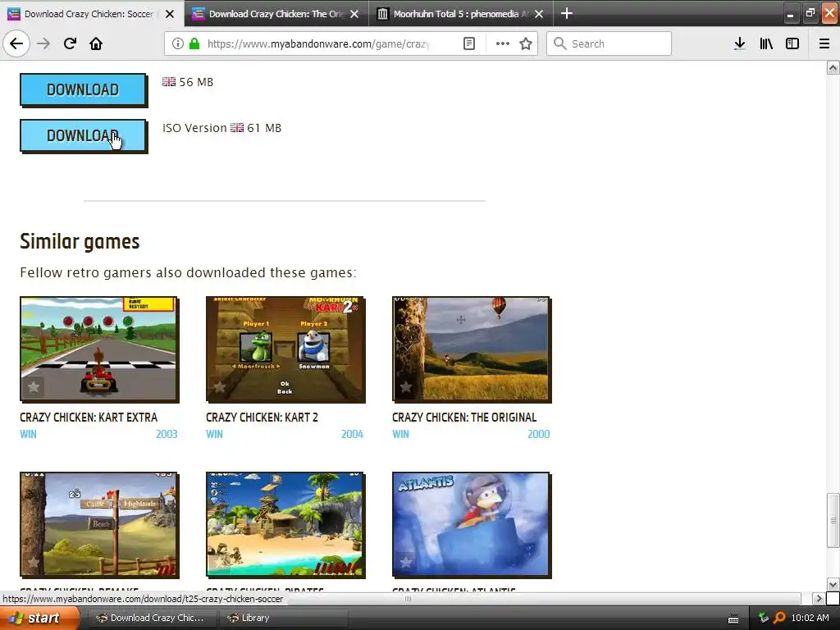
Task: Click WIN platform under Kart 2
Action: click(214, 434)
